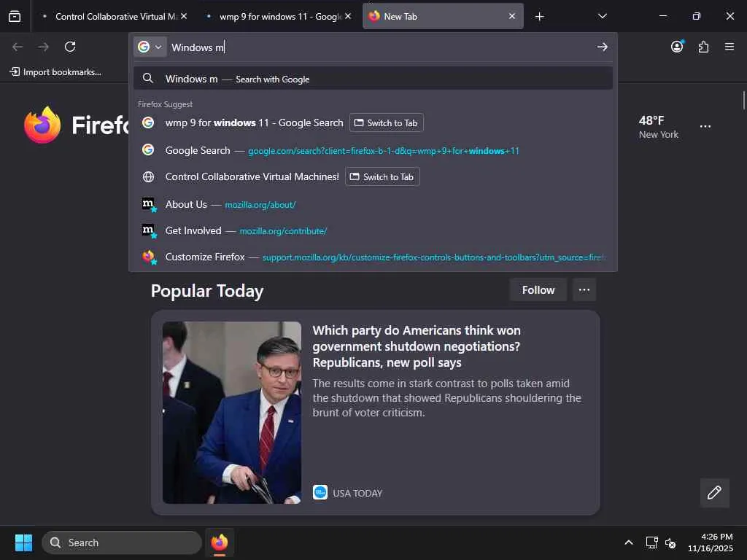The image size is (747, 560).
Task: Go back with the back arrow
Action: (18, 47)
